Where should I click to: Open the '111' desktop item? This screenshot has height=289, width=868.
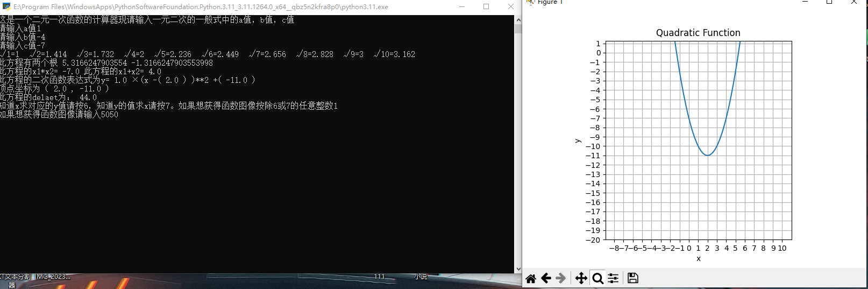pyautogui.click(x=379, y=277)
